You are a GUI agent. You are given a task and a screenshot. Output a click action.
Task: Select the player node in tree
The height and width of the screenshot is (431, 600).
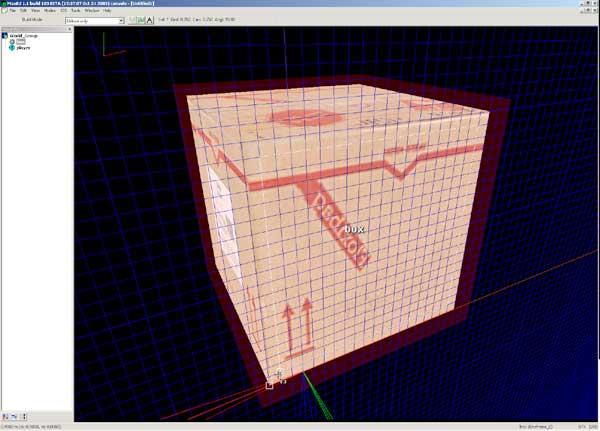pos(23,48)
